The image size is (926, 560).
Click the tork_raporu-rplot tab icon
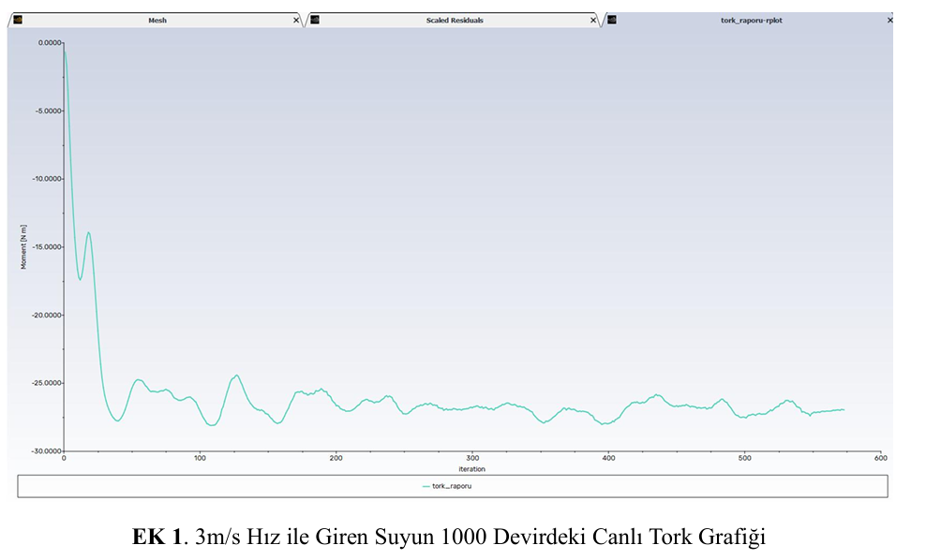pos(612,20)
